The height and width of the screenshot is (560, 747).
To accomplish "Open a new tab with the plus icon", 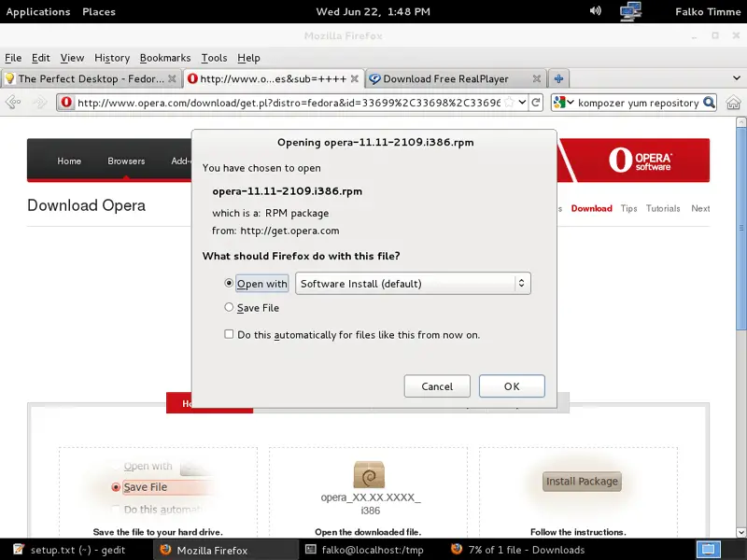I will (x=558, y=78).
